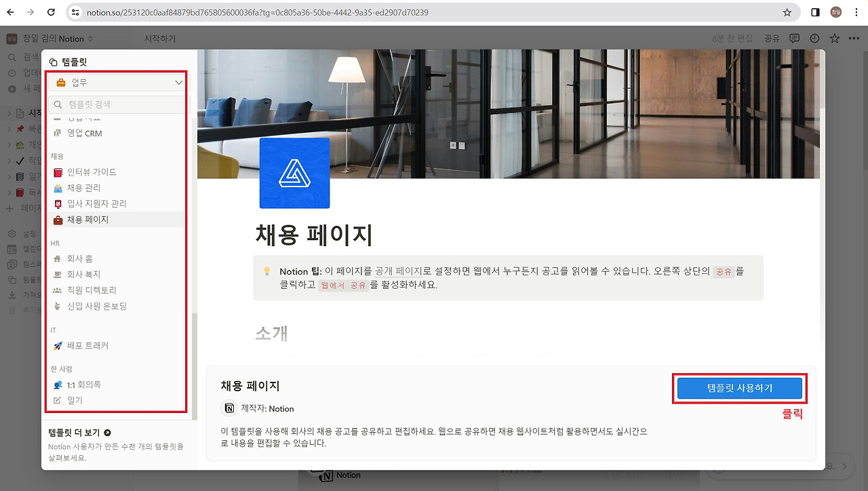
Task: Open the Notion page history clock icon
Action: click(814, 39)
